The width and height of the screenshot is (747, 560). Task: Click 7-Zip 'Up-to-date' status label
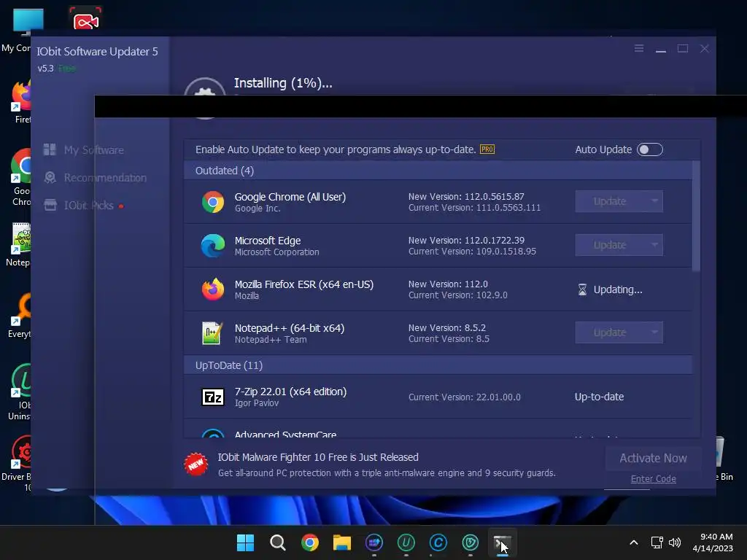point(600,397)
